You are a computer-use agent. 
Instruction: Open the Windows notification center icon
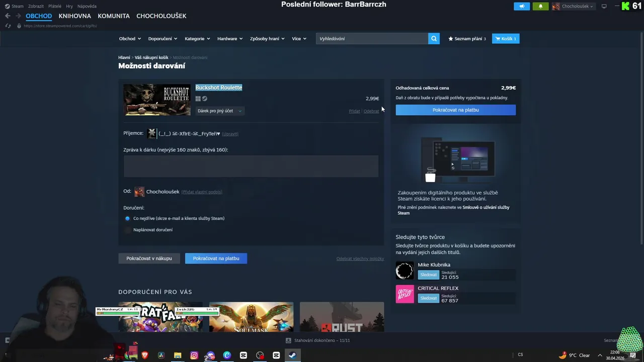point(633,355)
